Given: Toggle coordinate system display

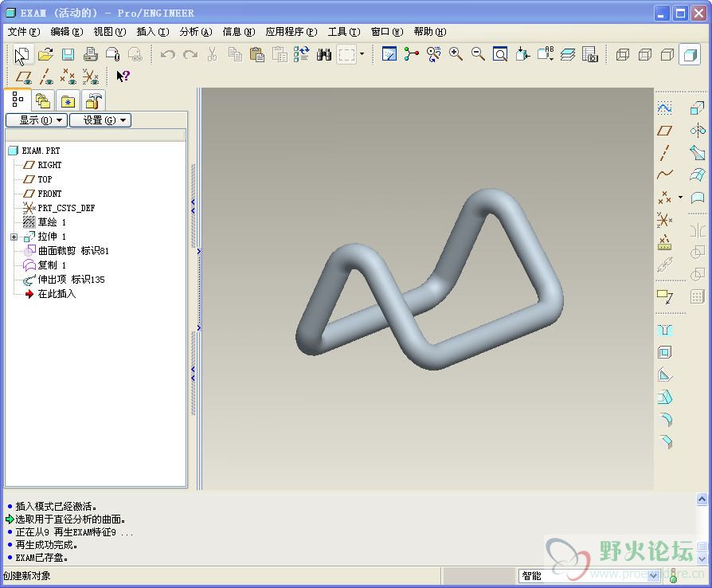Looking at the screenshot, I should [x=91, y=76].
